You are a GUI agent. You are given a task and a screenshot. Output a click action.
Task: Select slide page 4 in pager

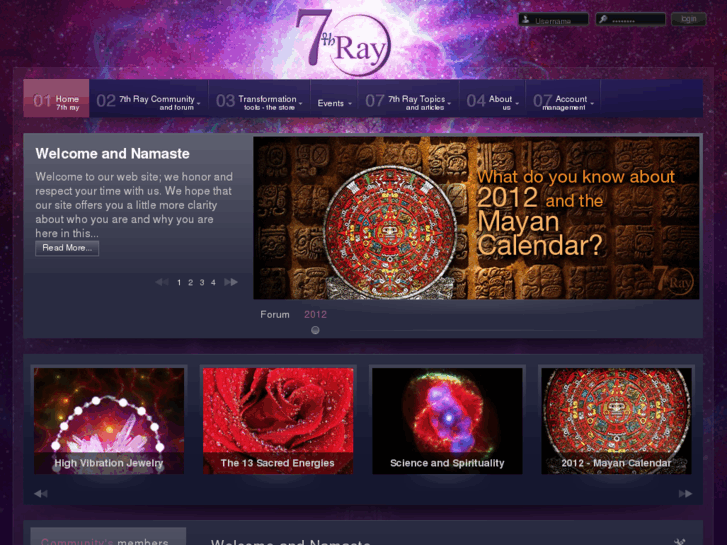coord(213,282)
